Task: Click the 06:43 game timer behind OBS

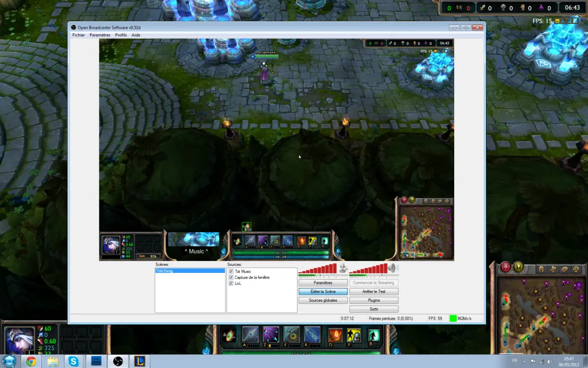Action: click(572, 7)
